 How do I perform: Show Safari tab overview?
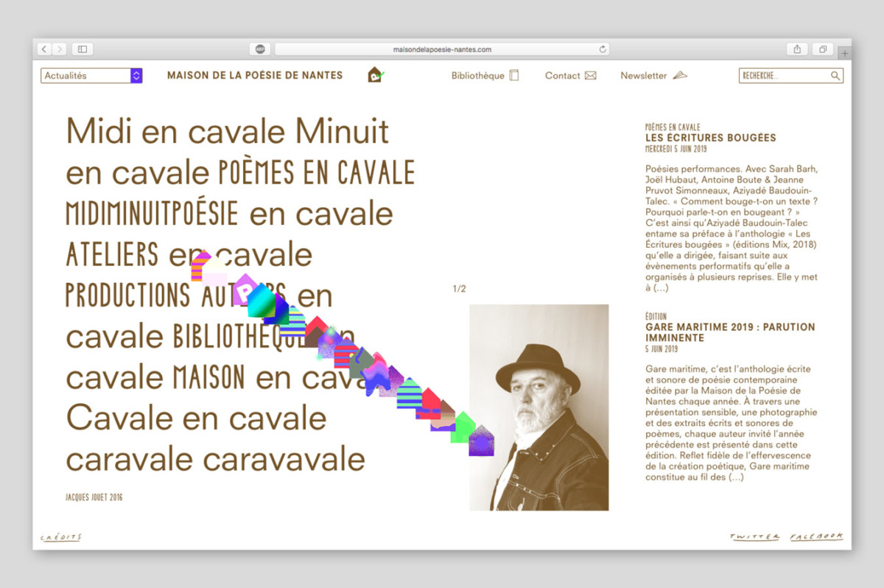click(x=822, y=49)
